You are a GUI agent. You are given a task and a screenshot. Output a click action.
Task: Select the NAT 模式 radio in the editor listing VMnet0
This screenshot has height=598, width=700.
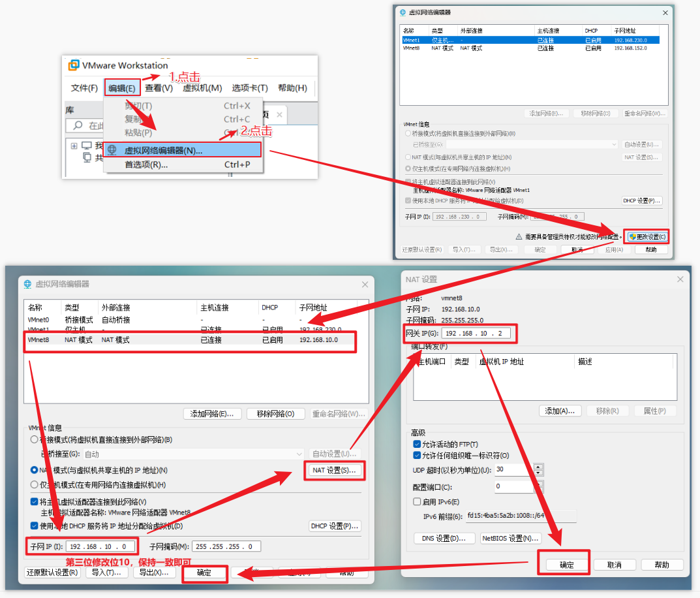pos(34,470)
